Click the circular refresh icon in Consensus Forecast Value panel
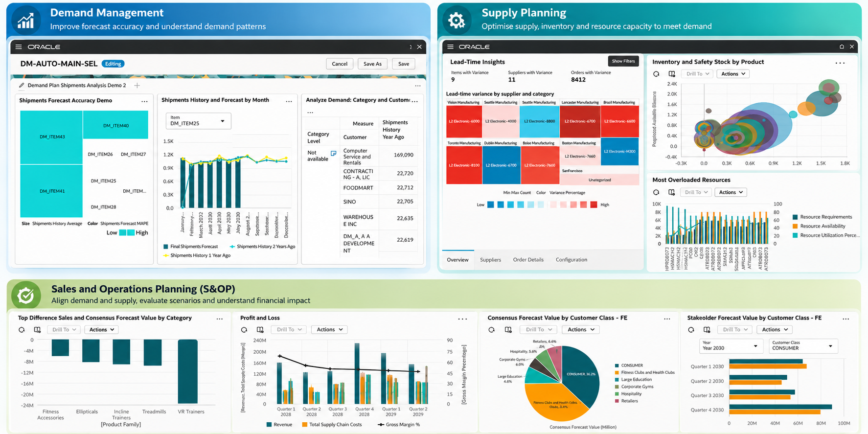 (x=491, y=330)
